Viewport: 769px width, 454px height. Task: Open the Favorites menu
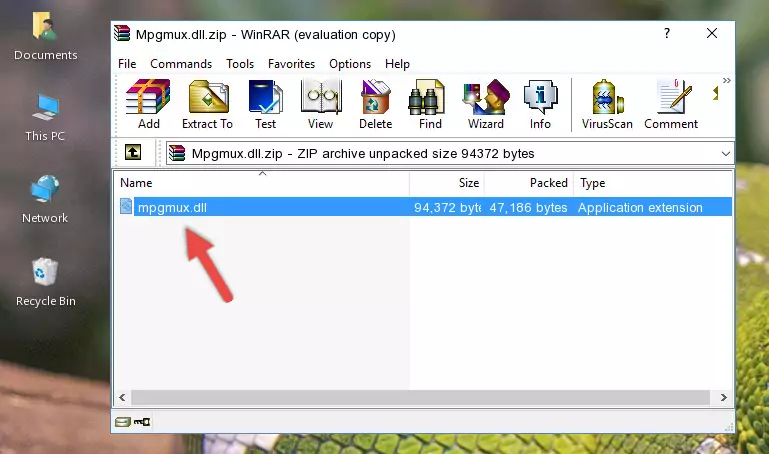tap(291, 64)
